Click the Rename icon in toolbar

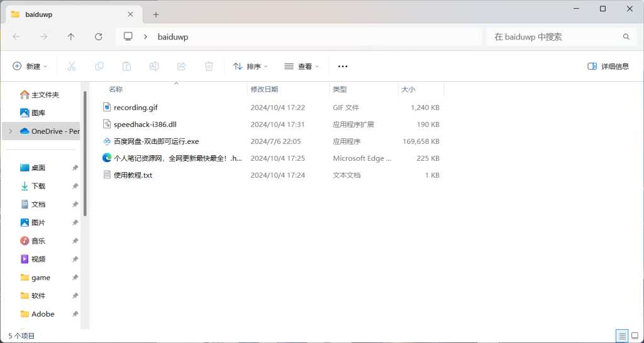[154, 66]
